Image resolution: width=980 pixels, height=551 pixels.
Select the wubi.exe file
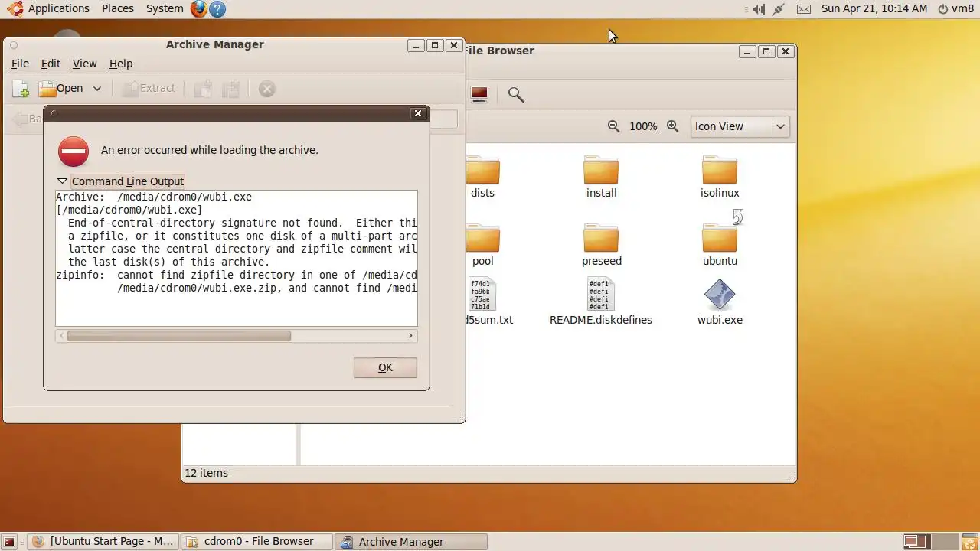click(720, 302)
